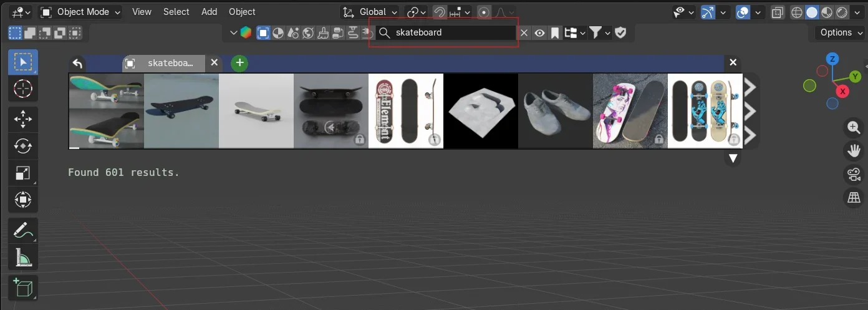Click the undo arrow in asset bar
868x310 pixels.
(x=77, y=63)
